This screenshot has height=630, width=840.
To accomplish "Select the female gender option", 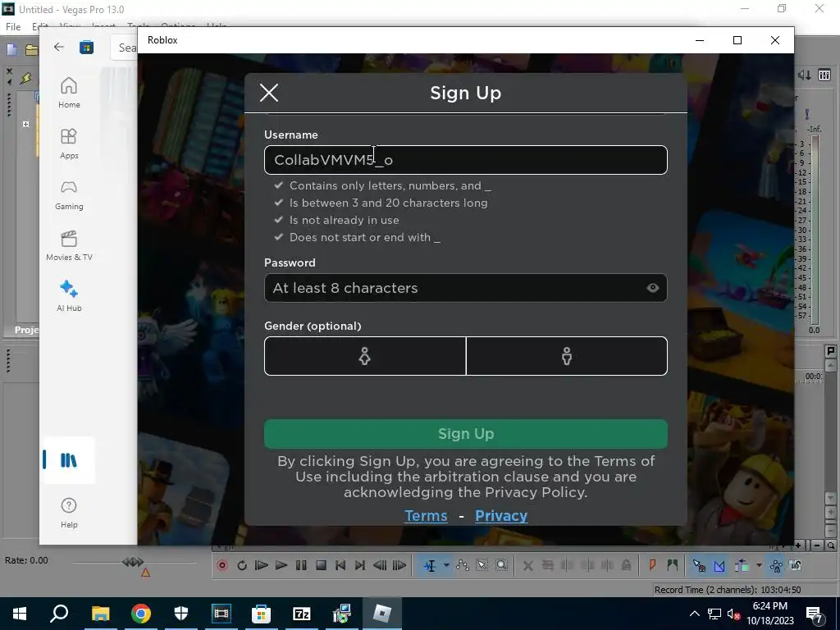I will click(365, 356).
